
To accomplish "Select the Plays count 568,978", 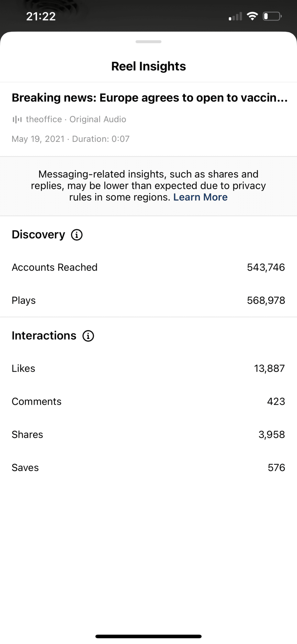I will (266, 300).
